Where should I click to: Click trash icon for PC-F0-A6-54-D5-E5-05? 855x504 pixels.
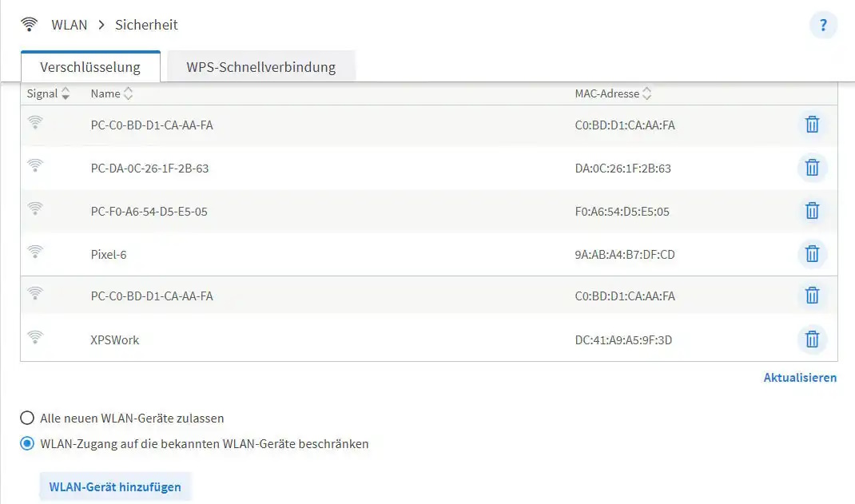tap(812, 211)
